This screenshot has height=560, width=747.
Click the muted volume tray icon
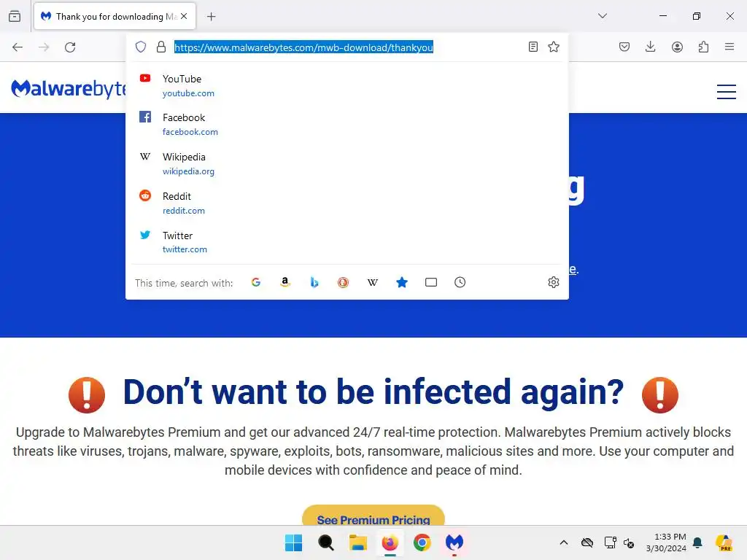pos(629,542)
